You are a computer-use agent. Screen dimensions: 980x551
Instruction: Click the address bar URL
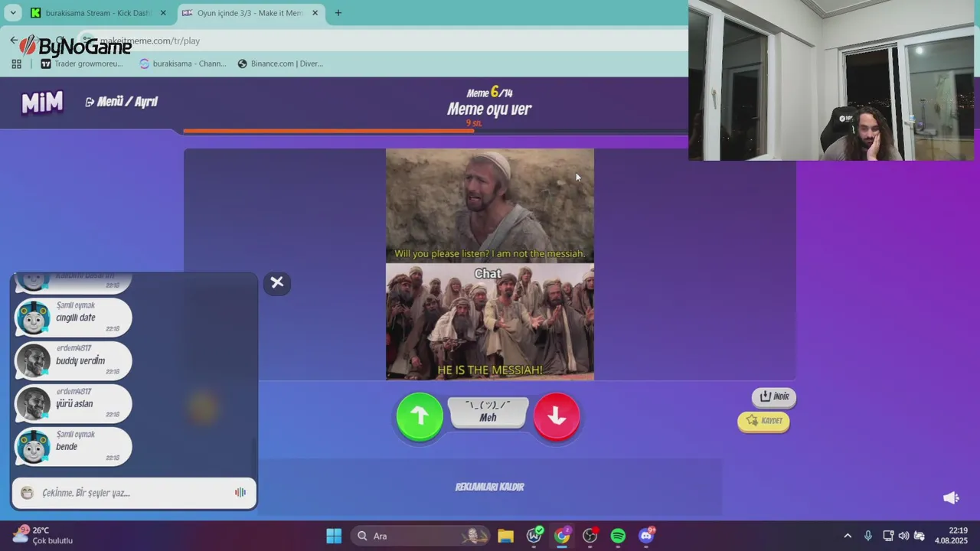tap(150, 41)
